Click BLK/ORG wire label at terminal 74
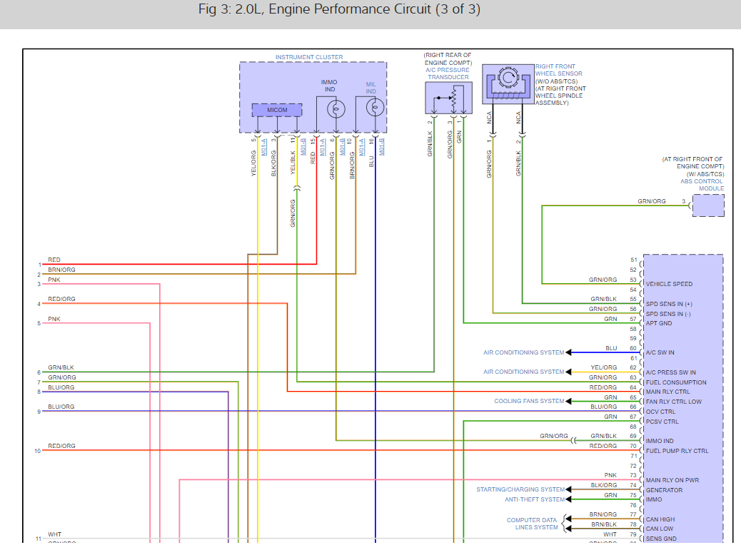Image resolution: width=741 pixels, height=560 pixels. (604, 485)
